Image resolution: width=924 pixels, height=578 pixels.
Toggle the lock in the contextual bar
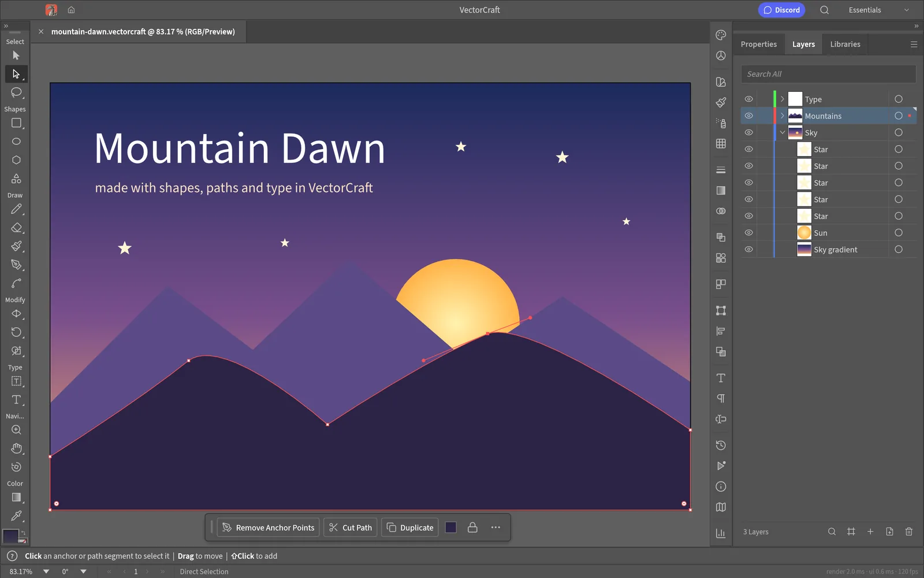tap(472, 528)
